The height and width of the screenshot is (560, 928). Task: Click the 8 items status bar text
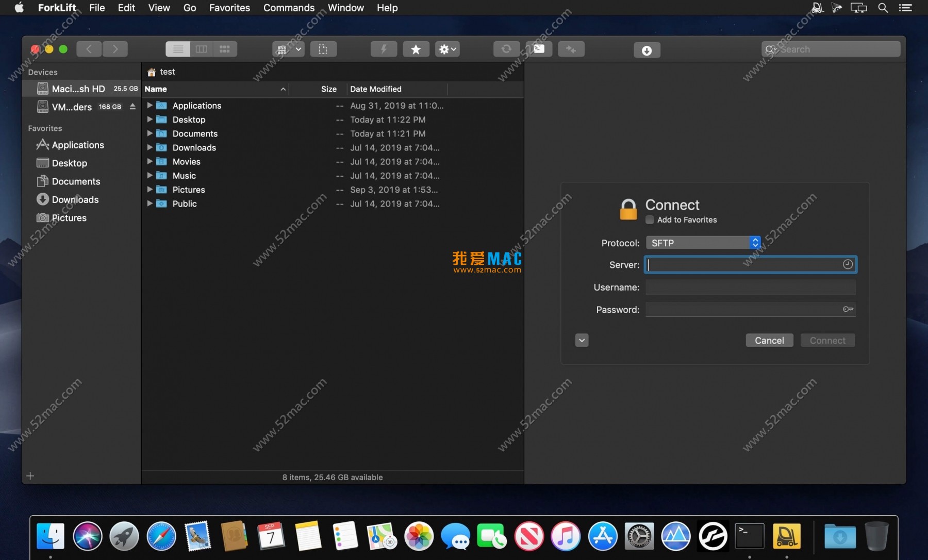tap(333, 478)
